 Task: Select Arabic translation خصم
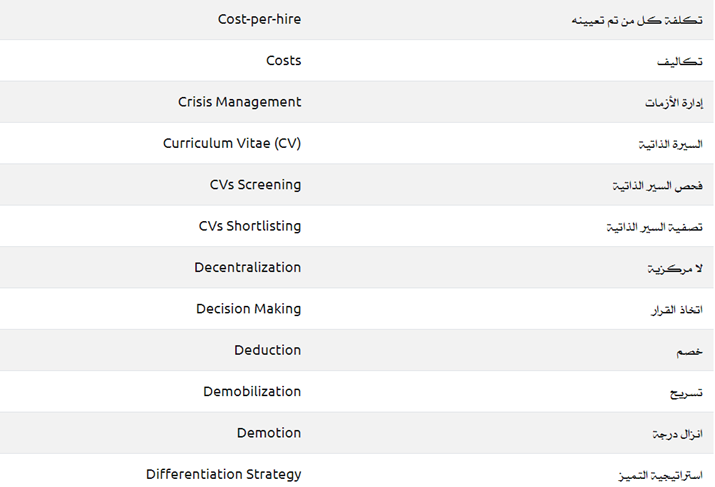coord(689,352)
